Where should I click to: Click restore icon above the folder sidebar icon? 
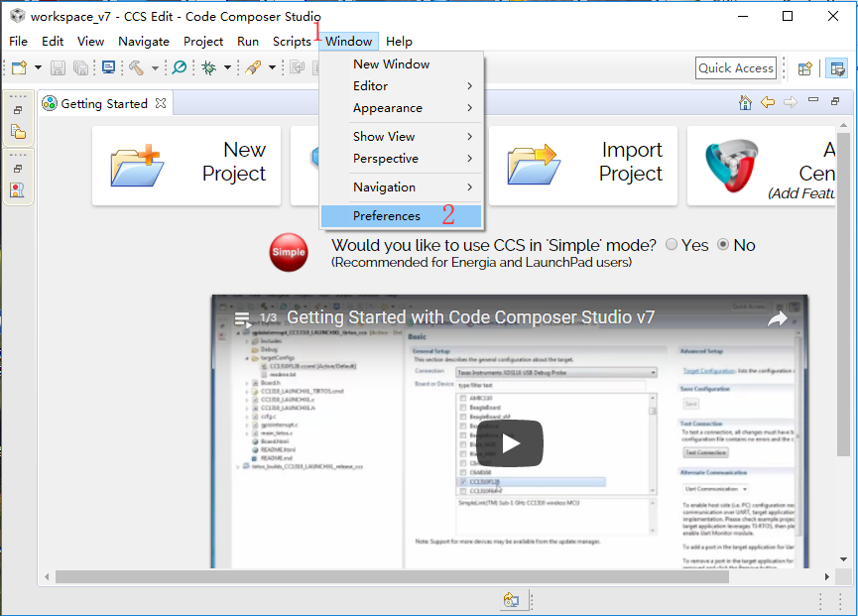pyautogui.click(x=18, y=110)
